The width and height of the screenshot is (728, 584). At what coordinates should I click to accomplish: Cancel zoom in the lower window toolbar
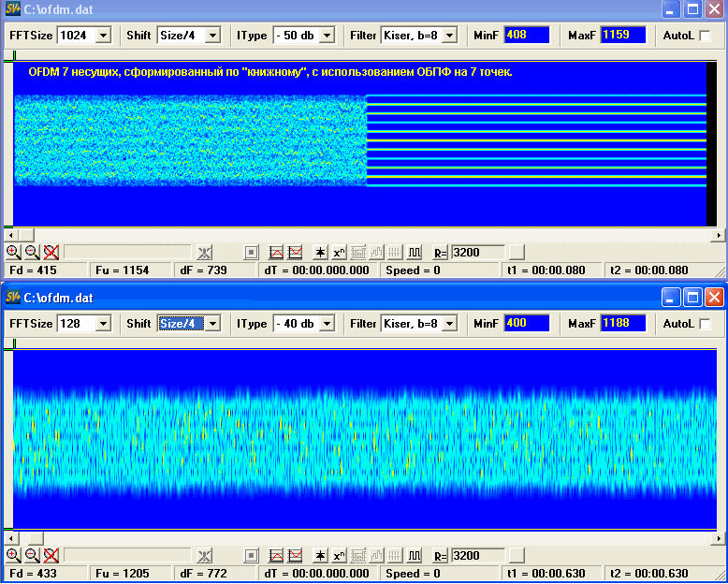tap(51, 555)
